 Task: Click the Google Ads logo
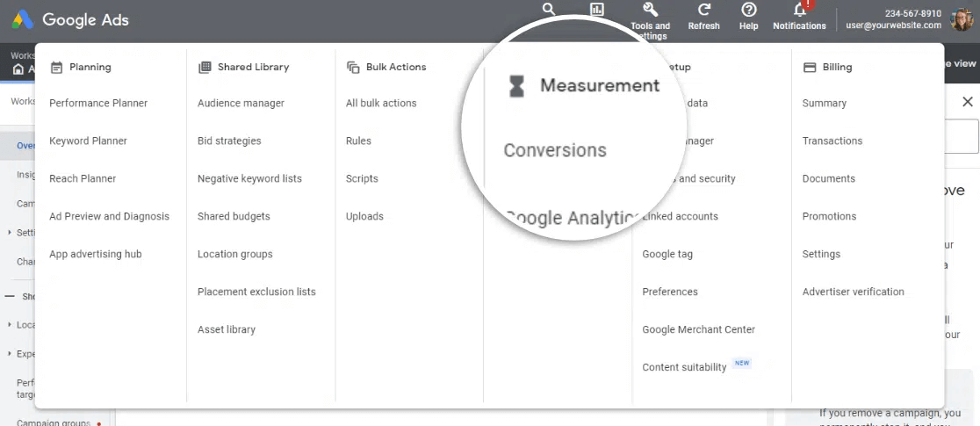tap(71, 19)
